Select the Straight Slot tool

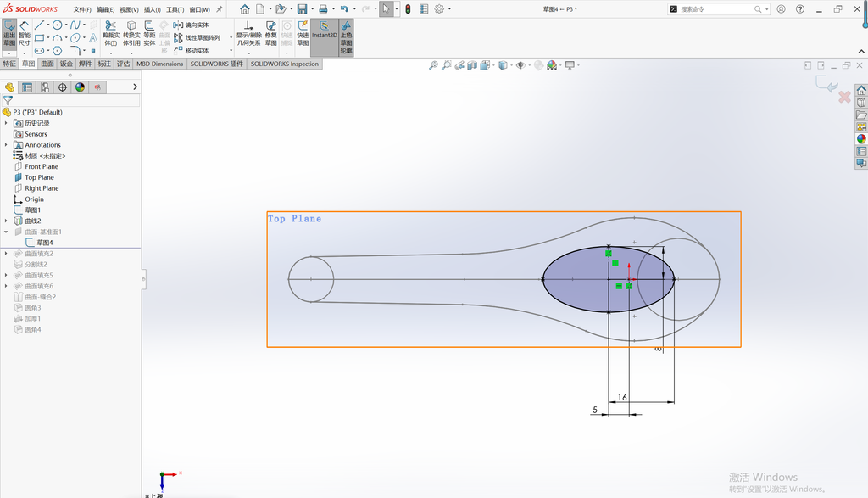click(x=39, y=50)
